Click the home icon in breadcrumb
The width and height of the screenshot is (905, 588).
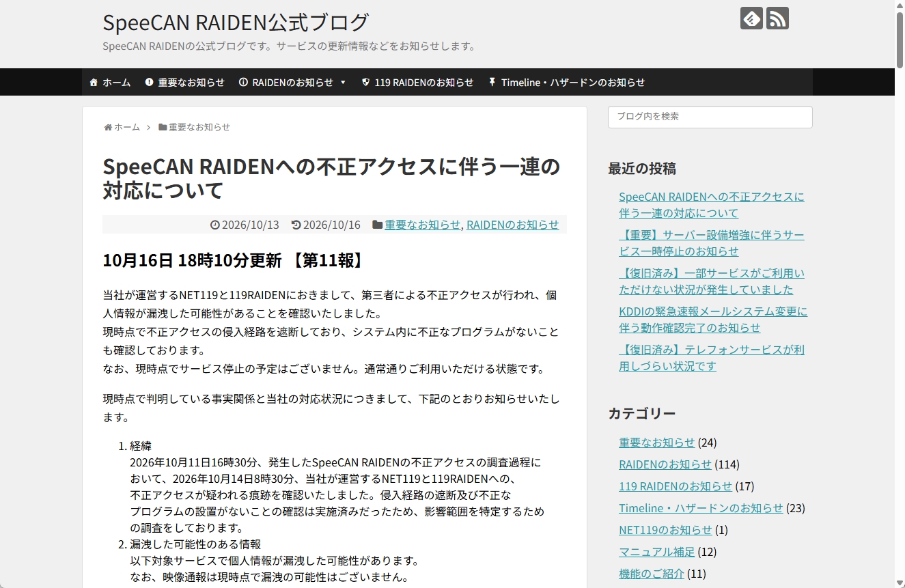[x=108, y=127]
